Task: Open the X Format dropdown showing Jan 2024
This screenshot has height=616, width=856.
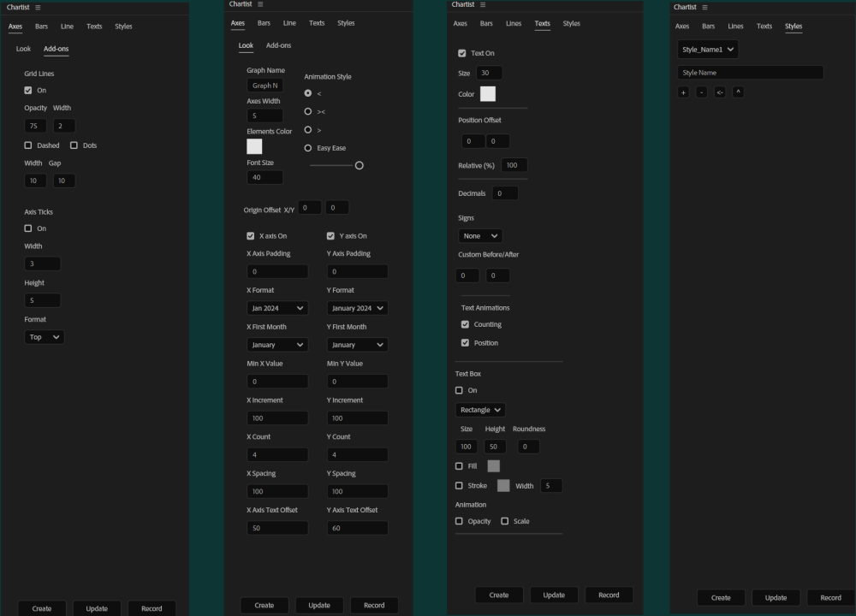Action: tap(277, 308)
